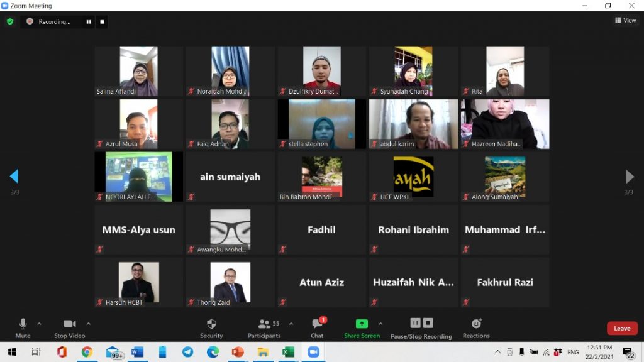Viewport: 644px width, 362px height.
Task: Expand Share Screen options arrow
Action: [x=380, y=324]
